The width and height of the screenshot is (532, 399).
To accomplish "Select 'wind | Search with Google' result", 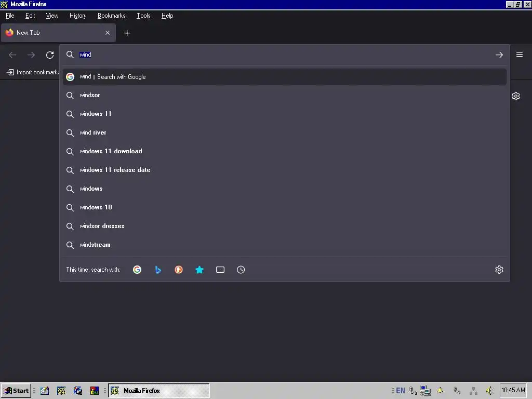I will click(x=284, y=77).
